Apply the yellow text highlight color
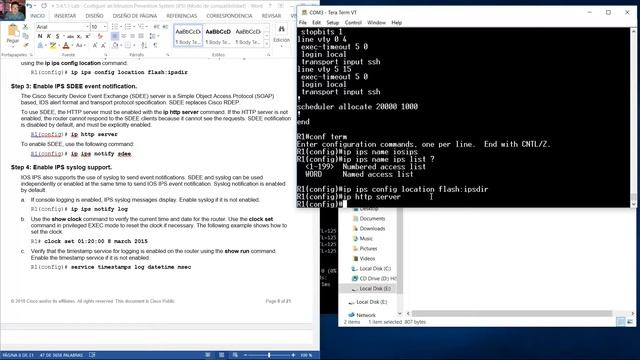 pyautogui.click(x=53, y=45)
